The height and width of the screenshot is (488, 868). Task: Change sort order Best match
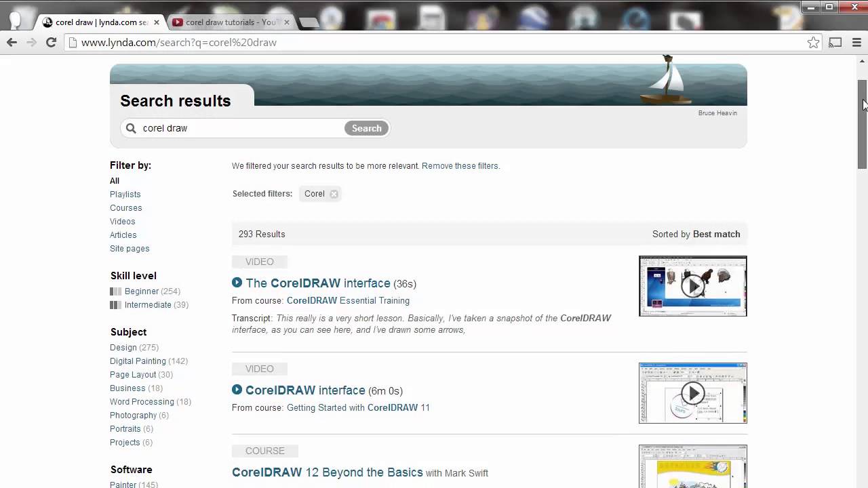coord(716,235)
